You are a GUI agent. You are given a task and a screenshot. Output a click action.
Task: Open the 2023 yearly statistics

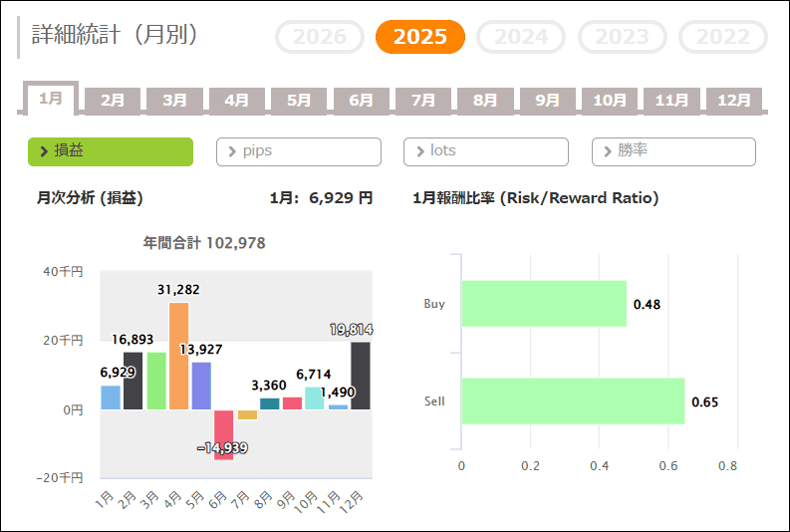(623, 37)
